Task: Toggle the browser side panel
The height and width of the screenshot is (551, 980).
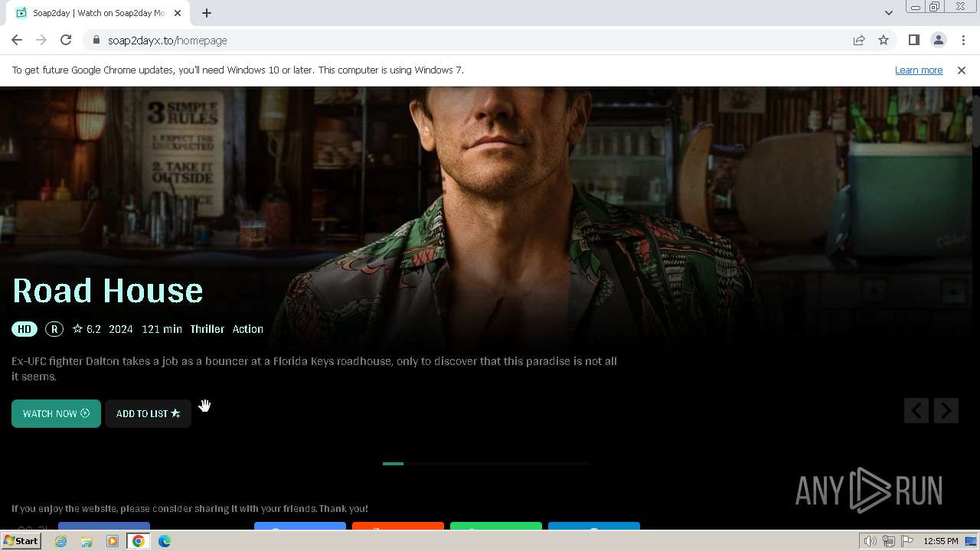Action: coord(913,40)
